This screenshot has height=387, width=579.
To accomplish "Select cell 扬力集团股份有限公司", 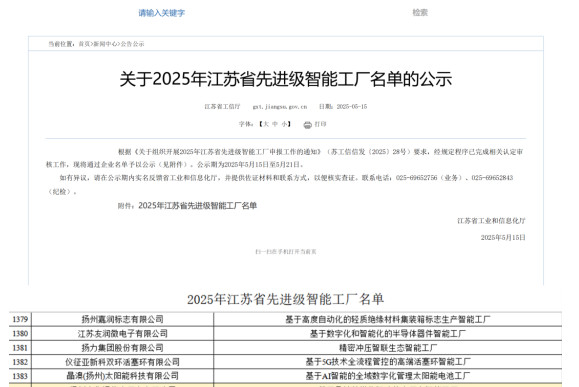I will tap(123, 347).
